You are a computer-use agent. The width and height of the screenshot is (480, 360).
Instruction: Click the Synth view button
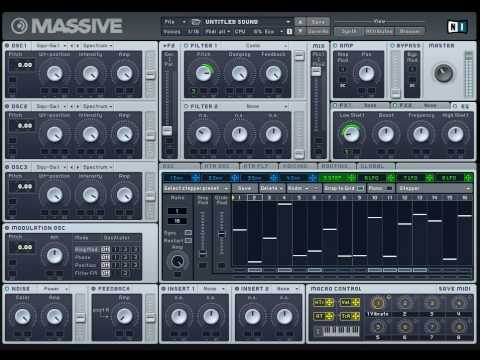[x=349, y=31]
